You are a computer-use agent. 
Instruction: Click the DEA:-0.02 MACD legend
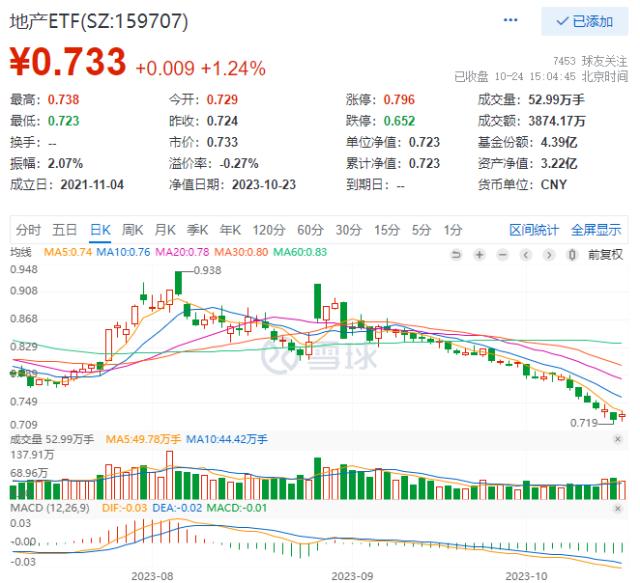pos(177,508)
